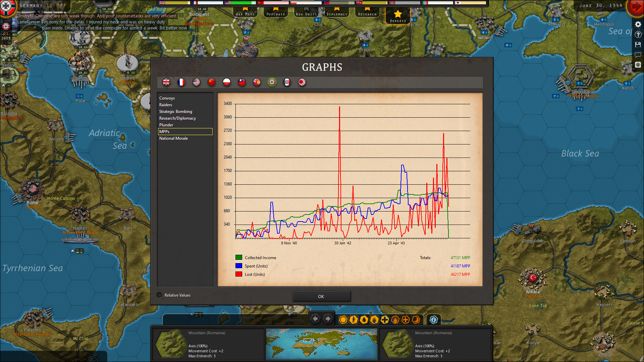Image resolution: width=644 pixels, height=362 pixels.
Task: Toggle the moon hexagon overlay icon
Action: (x=416, y=320)
